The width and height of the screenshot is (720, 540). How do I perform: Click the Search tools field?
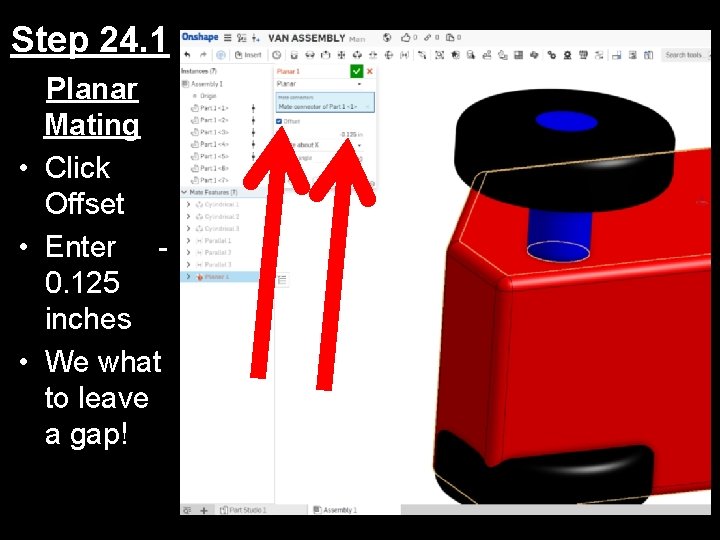click(686, 55)
